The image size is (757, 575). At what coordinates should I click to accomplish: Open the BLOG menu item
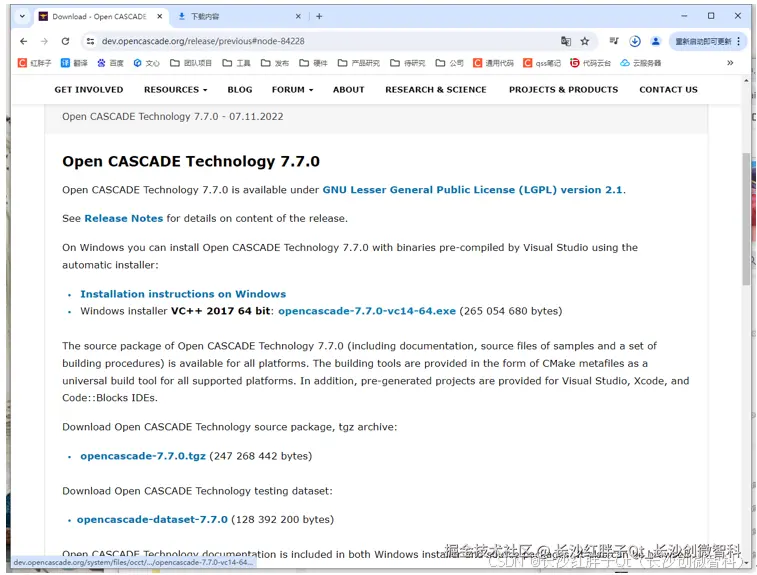[240, 90]
